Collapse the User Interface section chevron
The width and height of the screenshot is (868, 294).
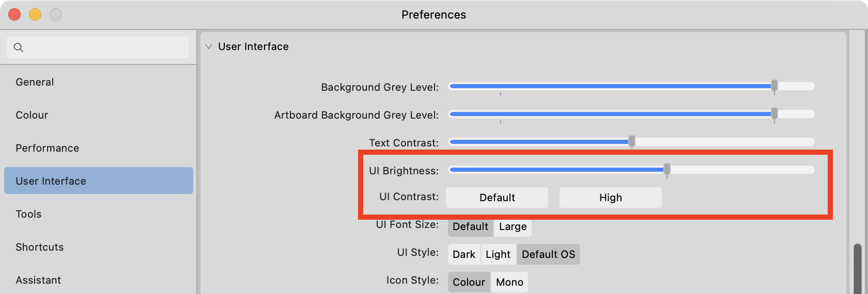pos(209,46)
